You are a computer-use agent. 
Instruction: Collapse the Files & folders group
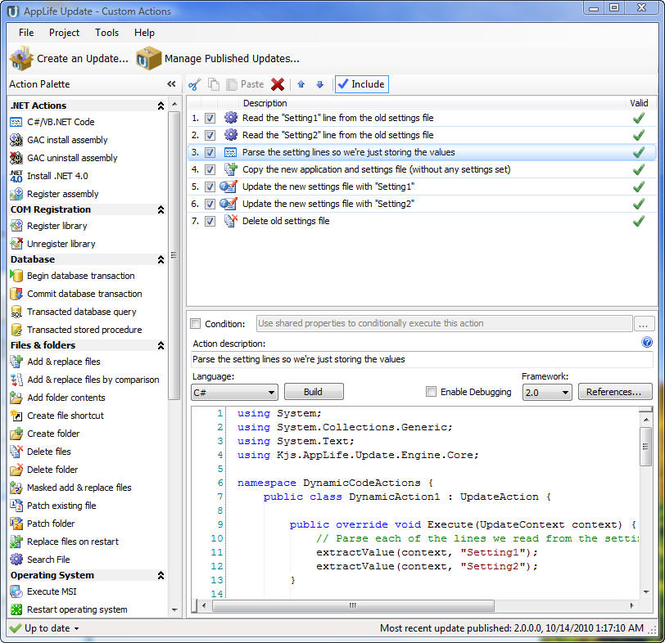point(161,346)
